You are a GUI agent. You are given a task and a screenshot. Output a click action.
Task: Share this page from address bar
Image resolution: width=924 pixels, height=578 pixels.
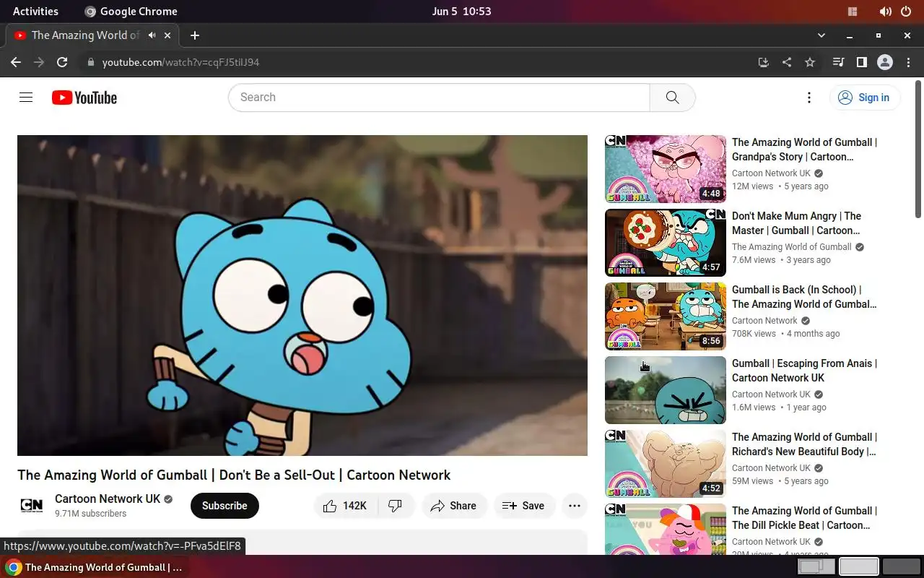787,62
